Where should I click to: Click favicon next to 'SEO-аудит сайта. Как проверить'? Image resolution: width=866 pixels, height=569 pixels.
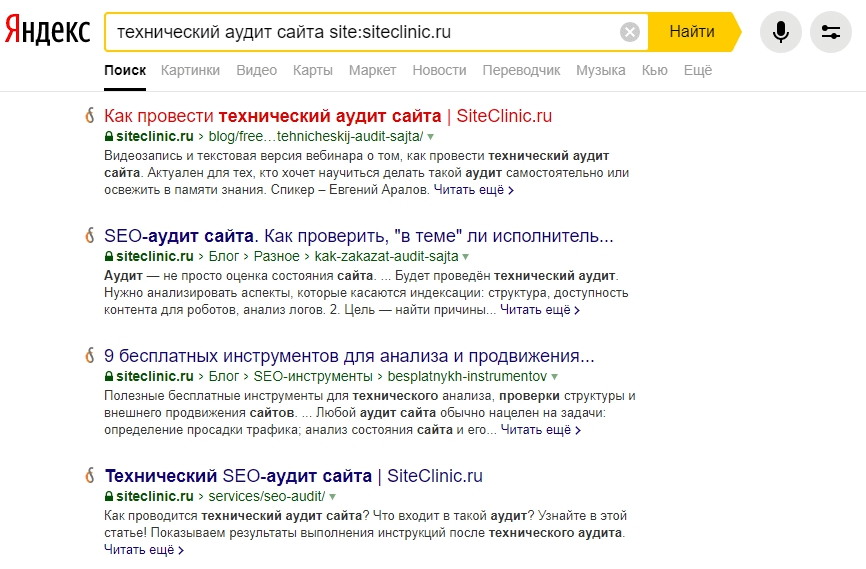click(89, 235)
